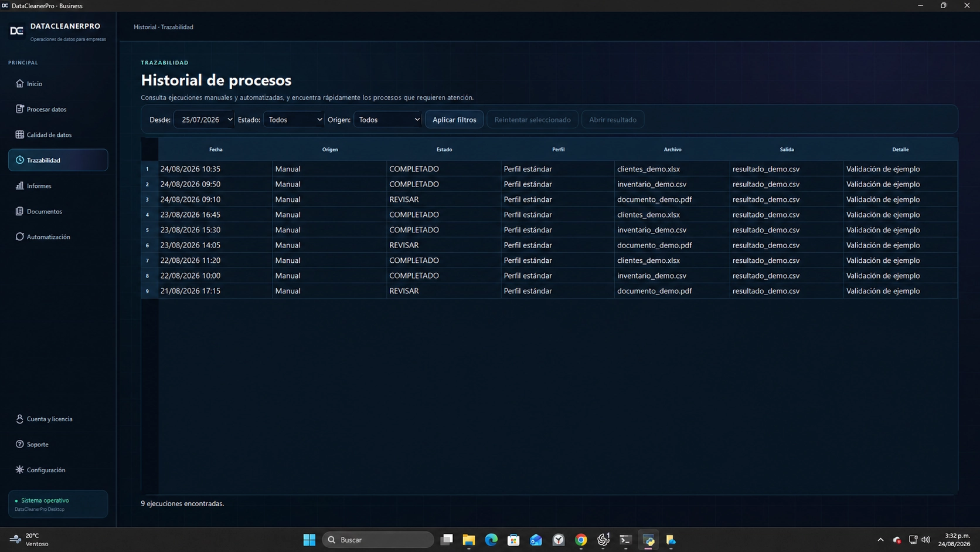Select the 24/08/2026 10:35 date cell
980x552 pixels.
pos(215,169)
